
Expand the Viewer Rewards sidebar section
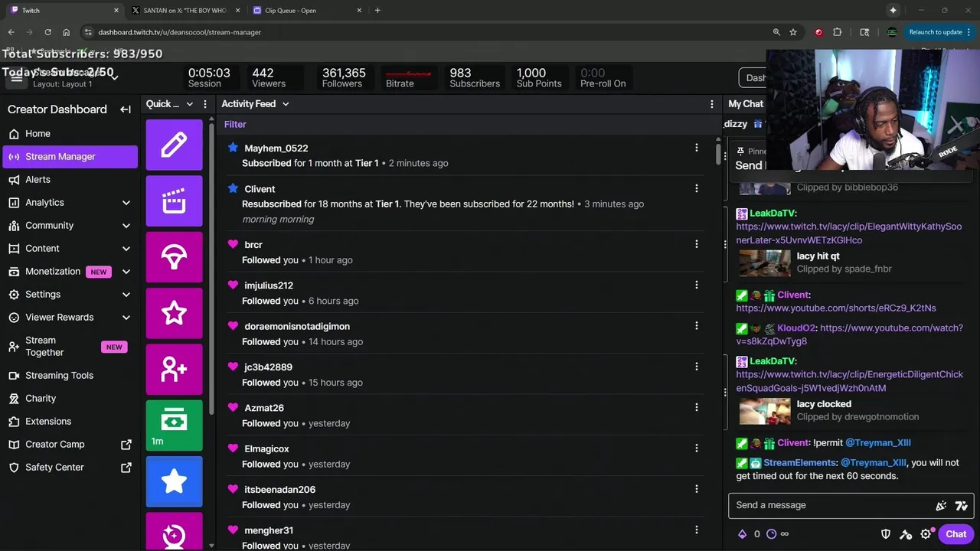pyautogui.click(x=126, y=318)
